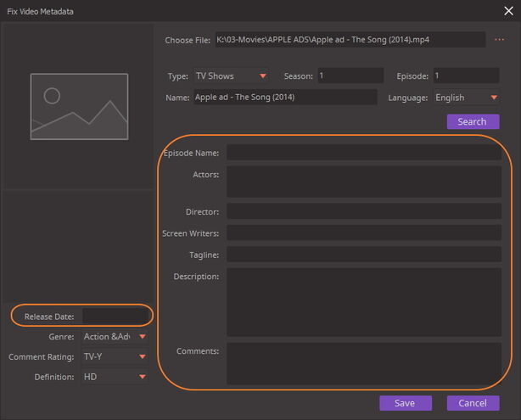The height and width of the screenshot is (420, 521).
Task: Click the "Choose File:" label
Action: (188, 40)
